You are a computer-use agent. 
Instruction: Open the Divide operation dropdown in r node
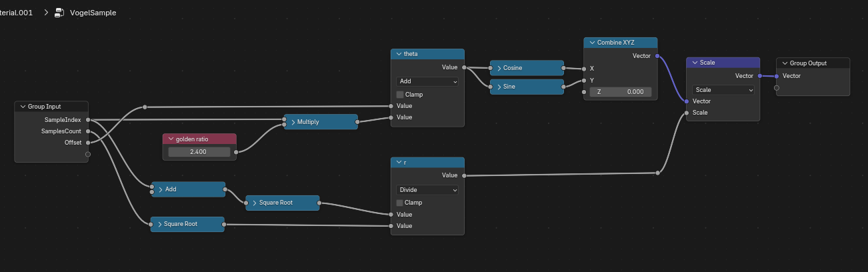point(427,189)
